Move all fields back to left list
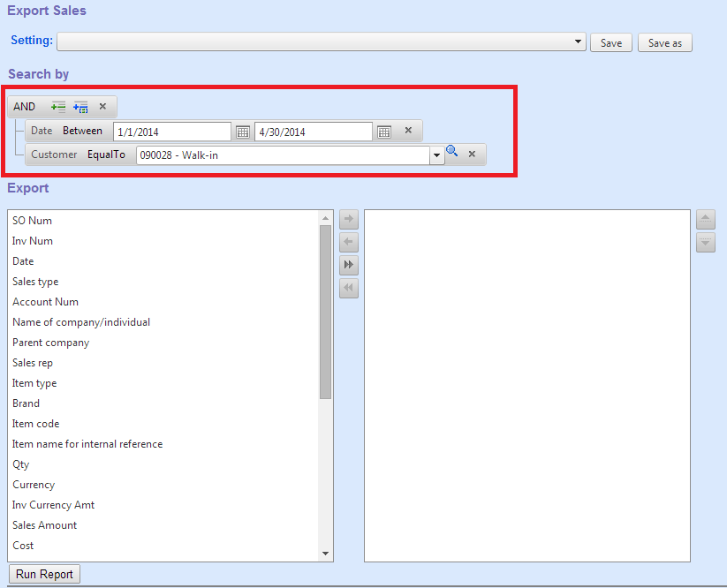This screenshot has height=588, width=727. pos(349,288)
